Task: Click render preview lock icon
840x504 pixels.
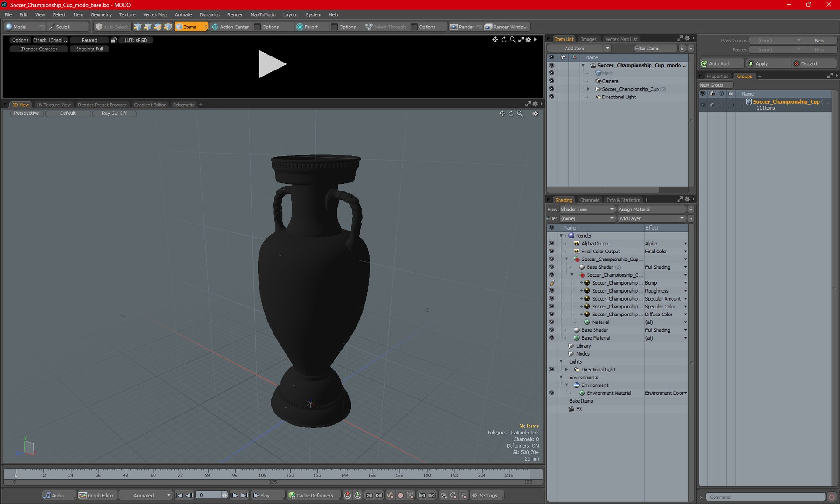Action: click(x=113, y=40)
